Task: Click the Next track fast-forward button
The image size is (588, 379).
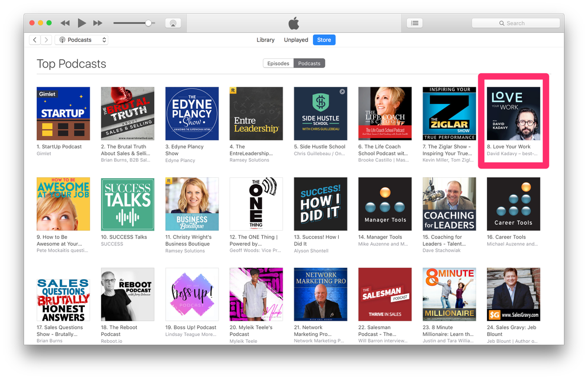Action: pyautogui.click(x=98, y=23)
